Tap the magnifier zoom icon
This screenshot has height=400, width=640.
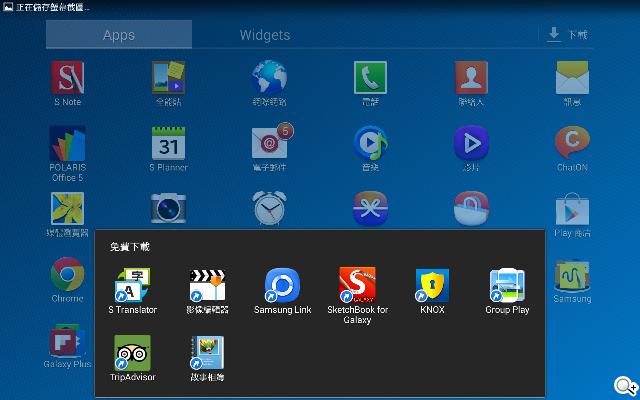tap(625, 385)
